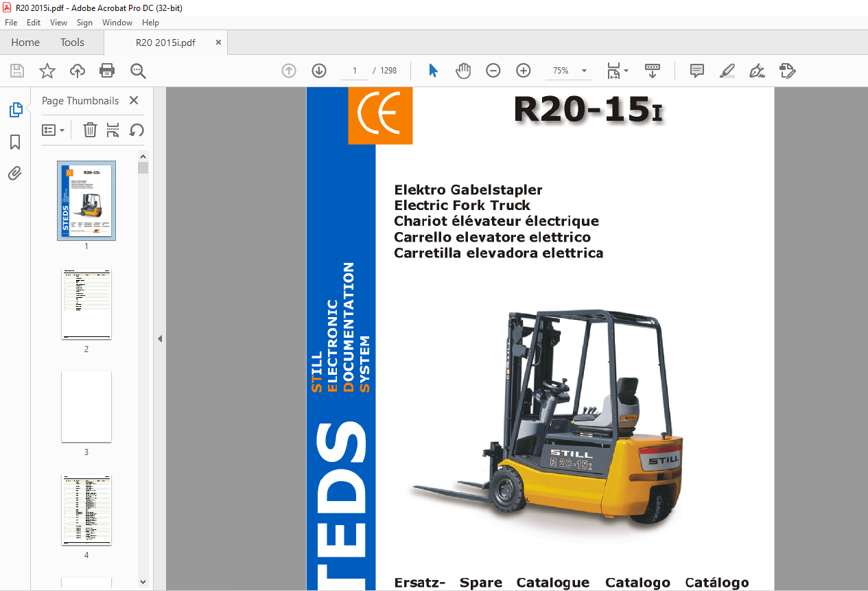This screenshot has width=868, height=591.
Task: Click the cloud upload icon
Action: (78, 71)
